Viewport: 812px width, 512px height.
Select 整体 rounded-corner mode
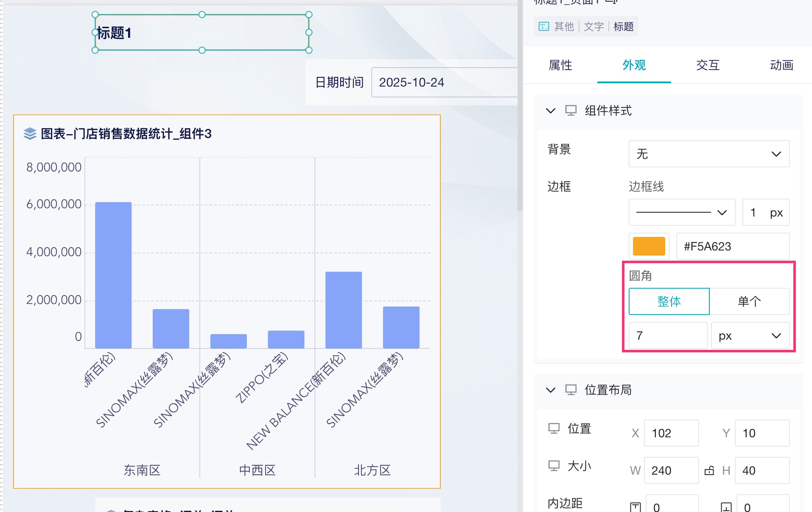669,301
